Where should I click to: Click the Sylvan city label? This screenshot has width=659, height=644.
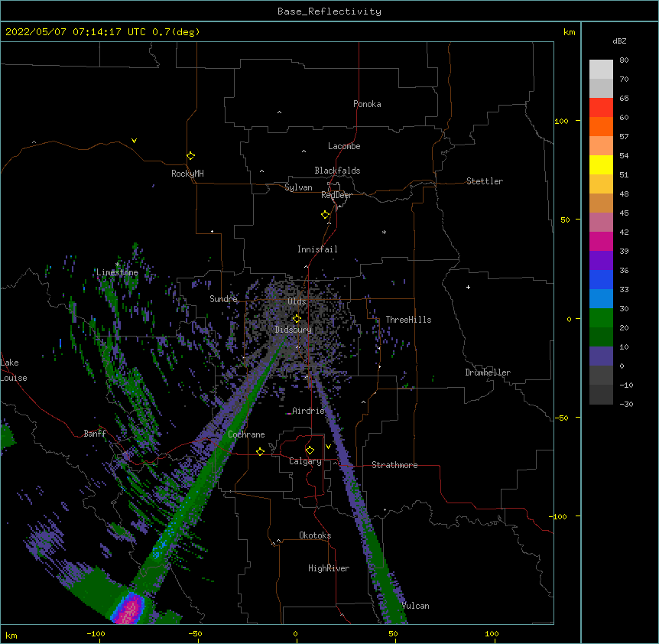(298, 187)
